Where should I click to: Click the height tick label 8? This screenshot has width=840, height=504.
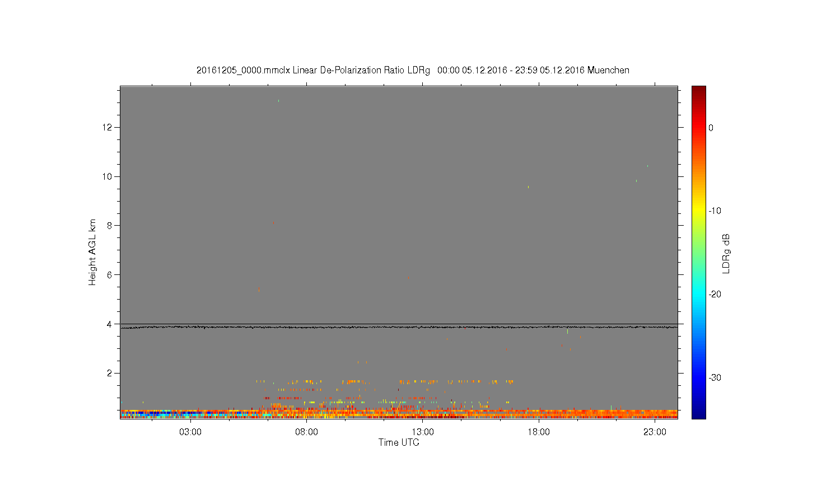[x=110, y=226]
